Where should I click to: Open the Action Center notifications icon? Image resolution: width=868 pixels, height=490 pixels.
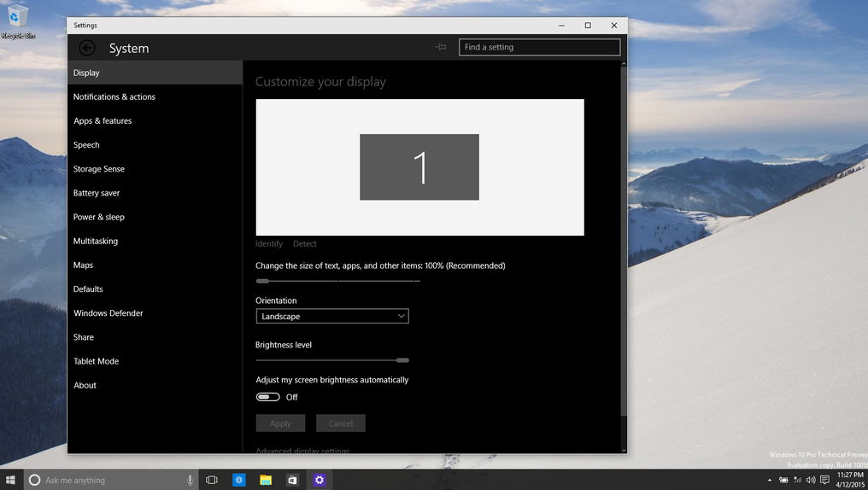click(824, 480)
